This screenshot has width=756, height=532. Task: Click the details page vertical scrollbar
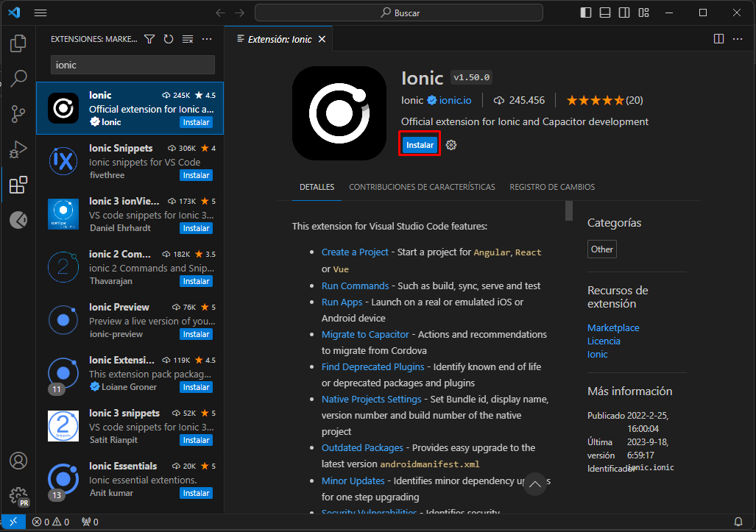569,210
